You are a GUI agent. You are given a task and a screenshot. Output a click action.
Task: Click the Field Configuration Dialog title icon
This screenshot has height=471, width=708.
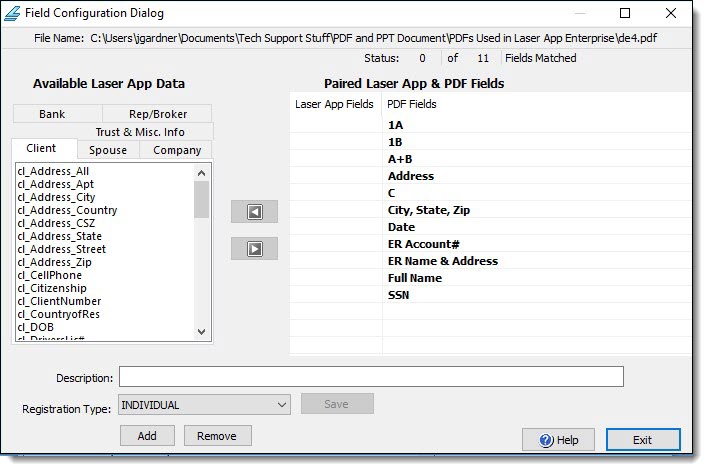(12, 13)
